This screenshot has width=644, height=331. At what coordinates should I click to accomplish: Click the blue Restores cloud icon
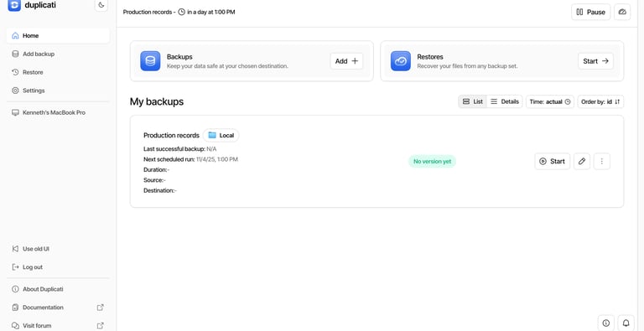(x=401, y=61)
